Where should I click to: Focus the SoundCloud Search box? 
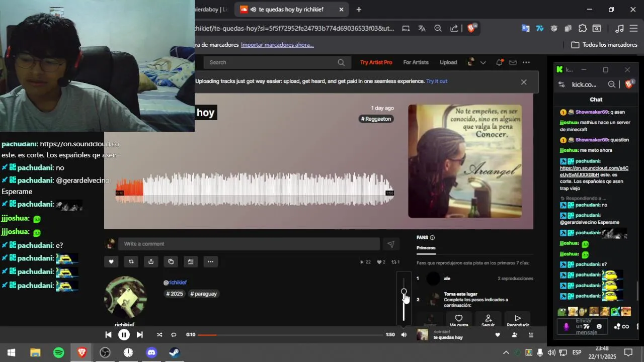coord(276,62)
